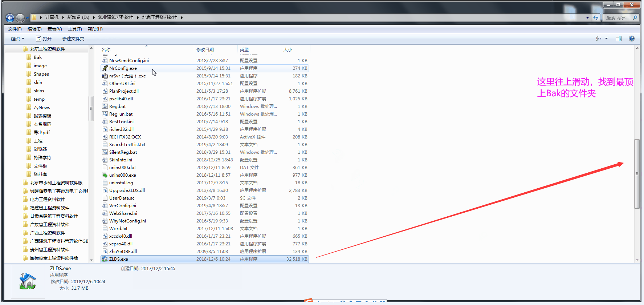Viewport: 644px width, 305px height.
Task: Select the SearchTextList.txt file row
Action: [x=205, y=145]
